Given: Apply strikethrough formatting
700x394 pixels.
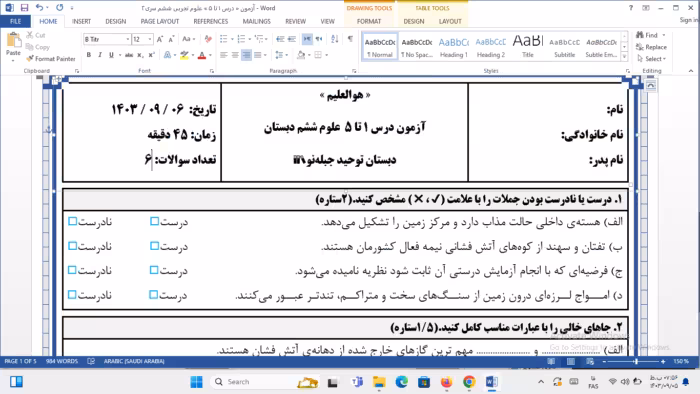Looking at the screenshot, I should [129, 55].
